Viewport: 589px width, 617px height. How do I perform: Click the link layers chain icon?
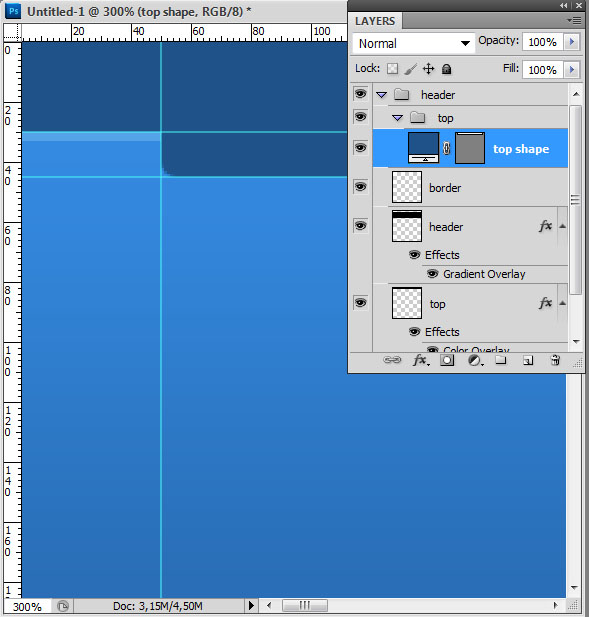(x=392, y=360)
